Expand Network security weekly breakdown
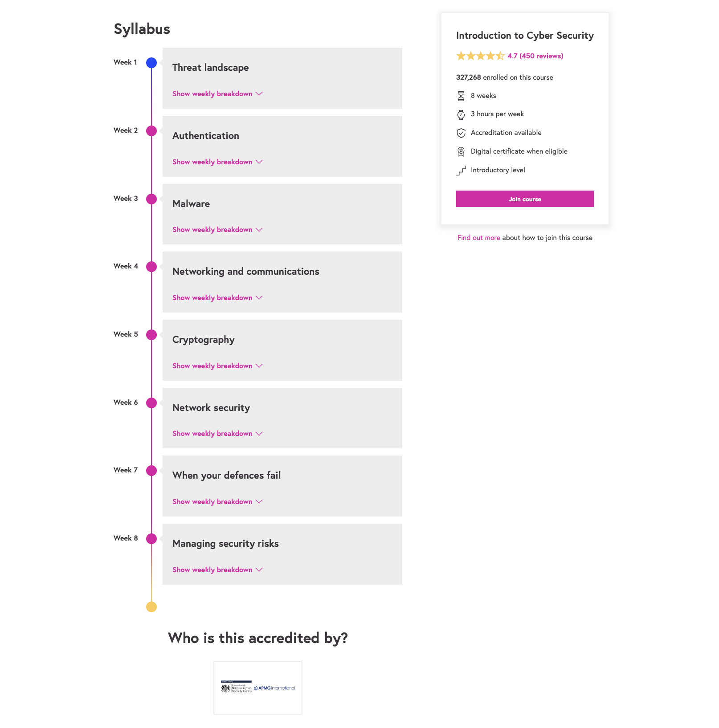Image resolution: width=719 pixels, height=728 pixels. click(217, 434)
